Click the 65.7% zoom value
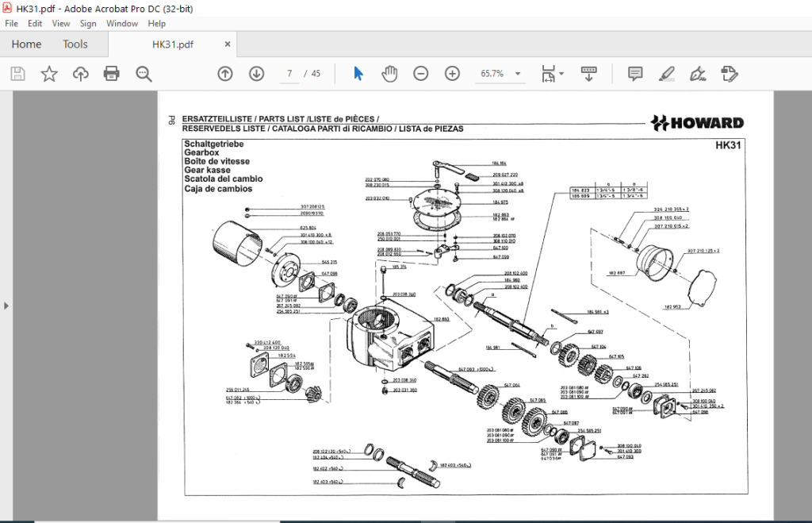 tap(492, 74)
